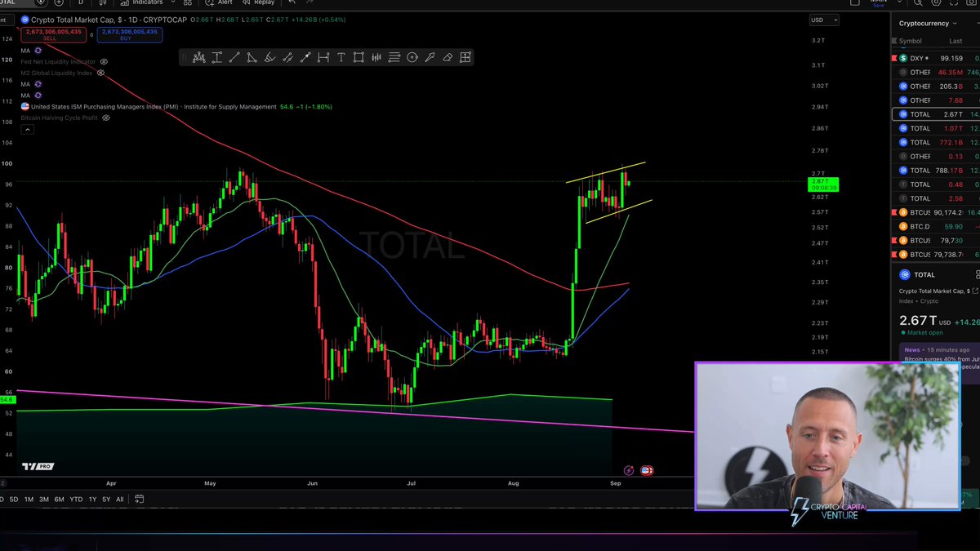Click the lightning event marker on time axis
The height and width of the screenshot is (551, 980).
629,470
